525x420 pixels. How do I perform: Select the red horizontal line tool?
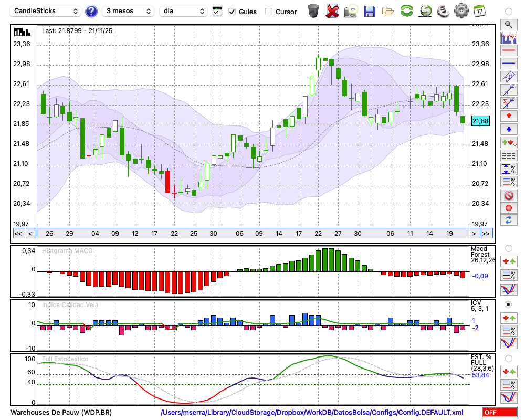click(x=509, y=51)
